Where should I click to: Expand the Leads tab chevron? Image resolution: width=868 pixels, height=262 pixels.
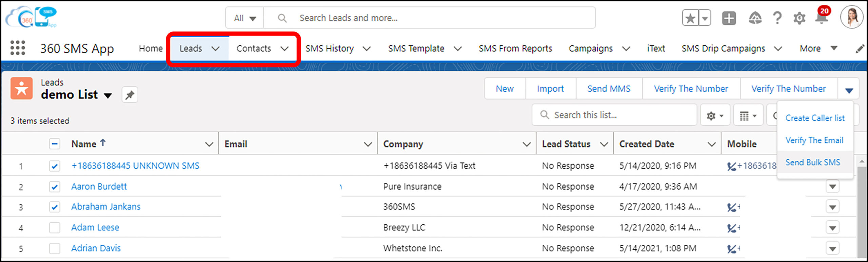coord(215,49)
